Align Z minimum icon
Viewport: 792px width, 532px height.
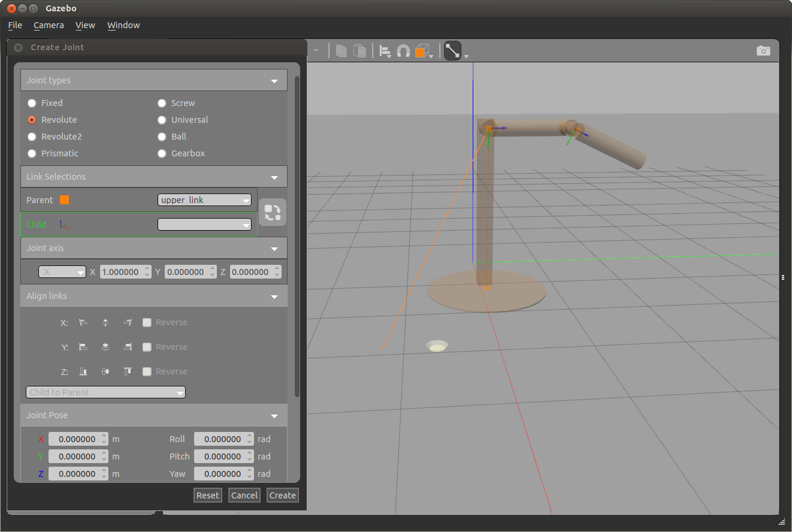(83, 371)
